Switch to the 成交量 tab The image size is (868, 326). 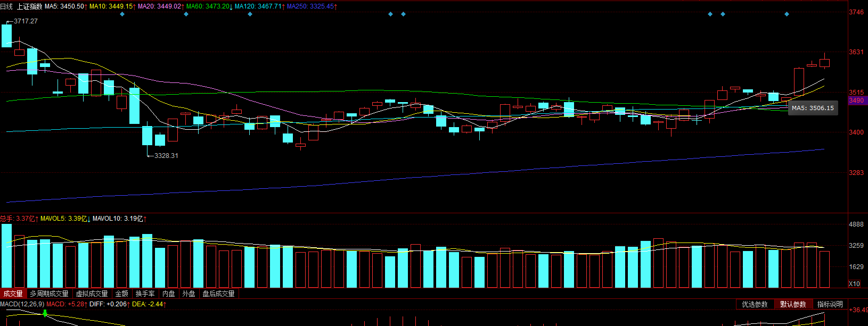pos(13,294)
